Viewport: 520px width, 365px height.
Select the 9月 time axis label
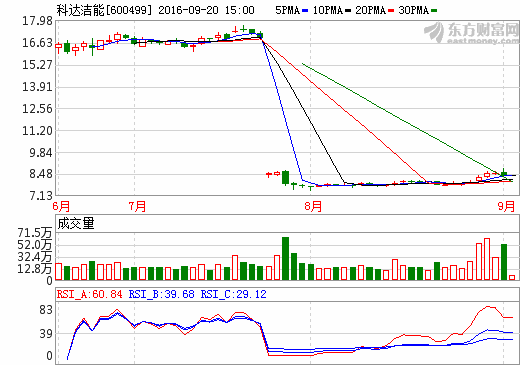coord(506,206)
